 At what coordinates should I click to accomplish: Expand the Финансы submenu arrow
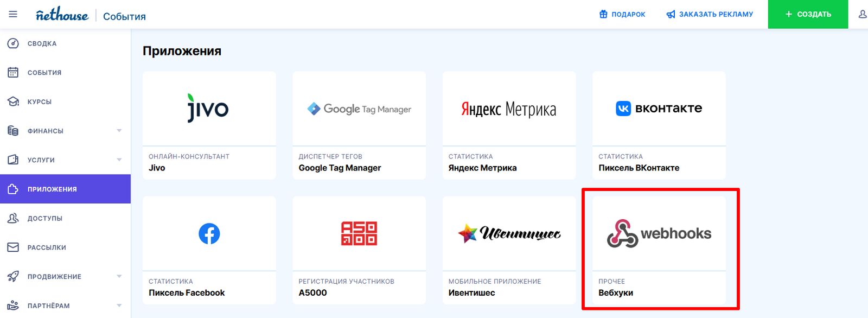[x=119, y=131]
